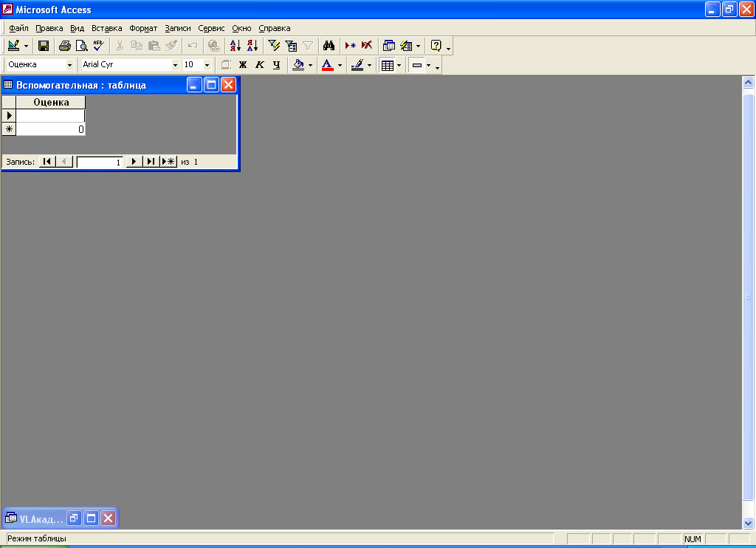Maximize the Вспомогательная table window
Viewport: 756px width, 548px height.
pos(211,85)
